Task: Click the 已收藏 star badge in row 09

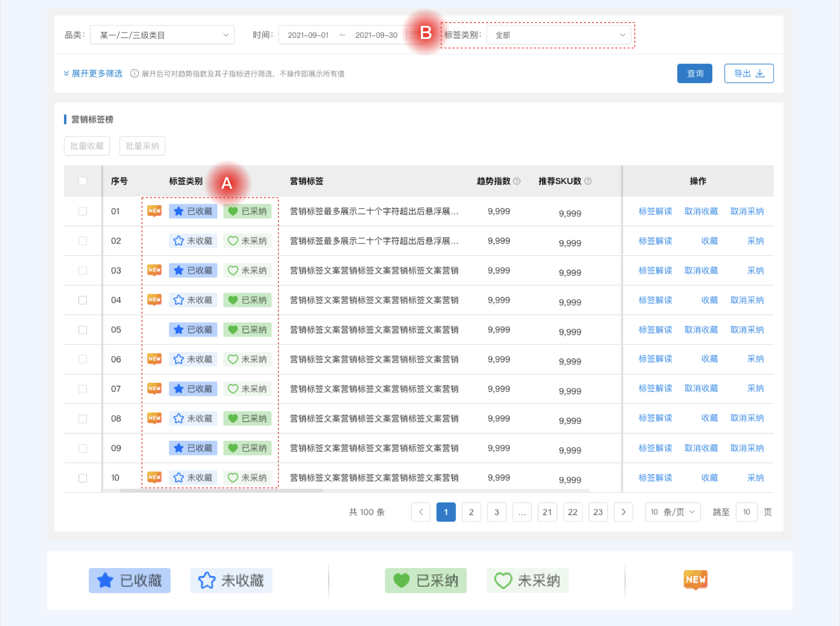Action: click(x=193, y=448)
